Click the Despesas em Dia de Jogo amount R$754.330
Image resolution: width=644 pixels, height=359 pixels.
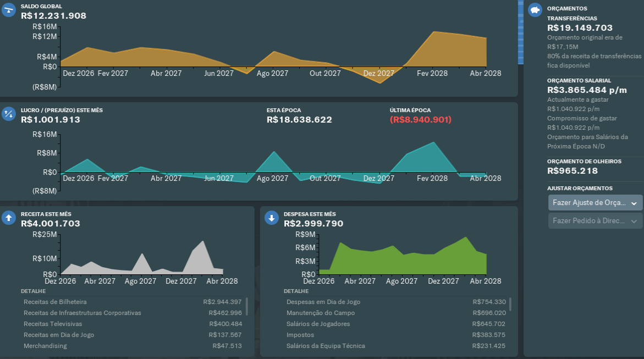[489, 302]
